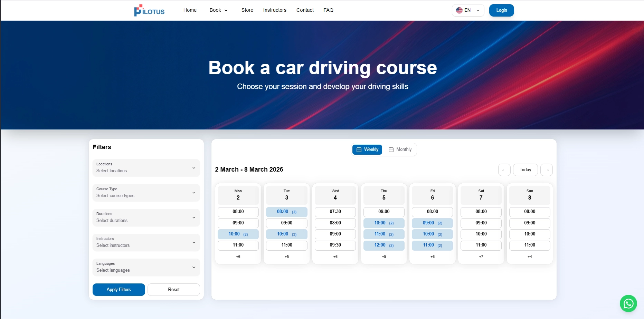The width and height of the screenshot is (644, 319).
Task: Open the Contact page
Action: click(x=305, y=10)
